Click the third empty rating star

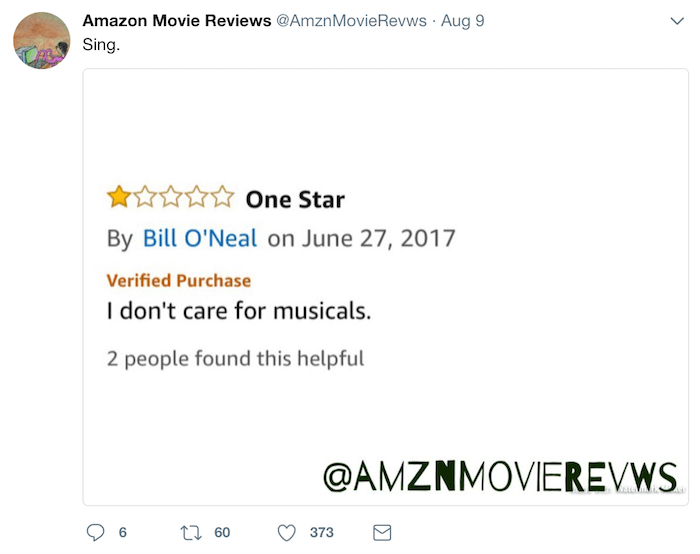click(x=171, y=197)
